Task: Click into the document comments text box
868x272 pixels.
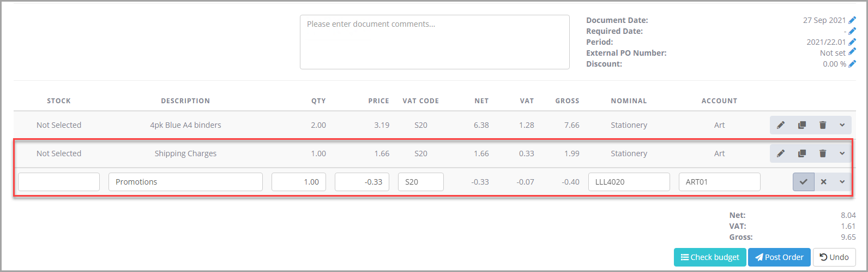Action: [435, 42]
